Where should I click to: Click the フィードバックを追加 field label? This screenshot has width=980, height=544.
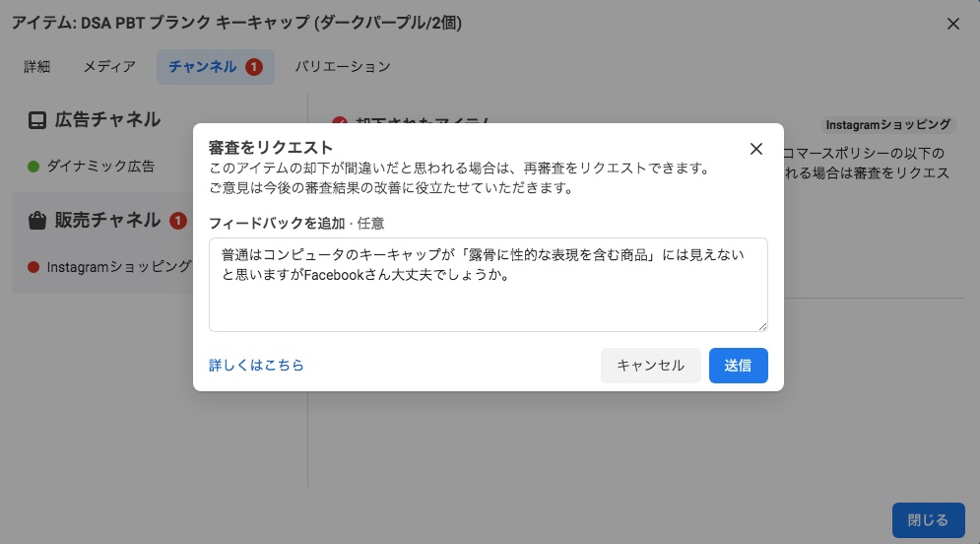coord(276,224)
